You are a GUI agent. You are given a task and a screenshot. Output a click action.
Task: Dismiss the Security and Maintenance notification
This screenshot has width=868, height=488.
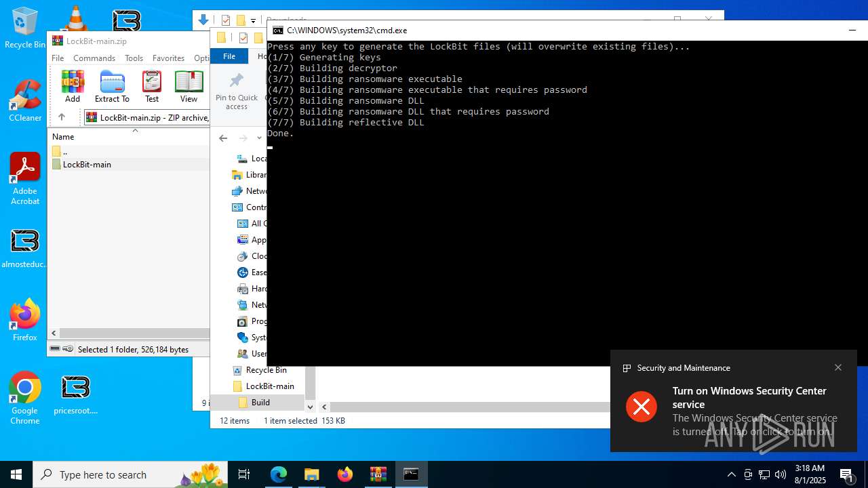(x=838, y=367)
